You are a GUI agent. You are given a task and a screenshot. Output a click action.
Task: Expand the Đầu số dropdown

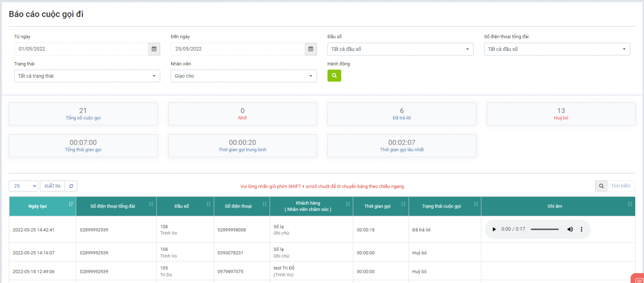point(400,49)
